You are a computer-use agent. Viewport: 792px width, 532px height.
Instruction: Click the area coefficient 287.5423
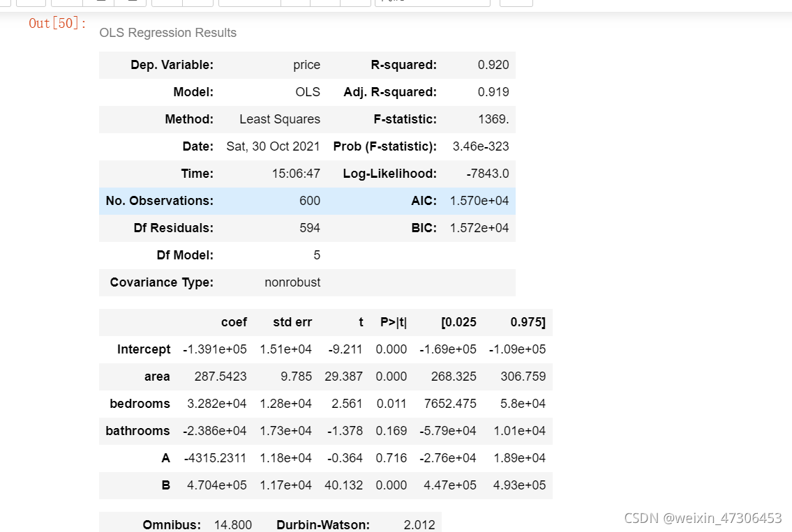tap(221, 377)
